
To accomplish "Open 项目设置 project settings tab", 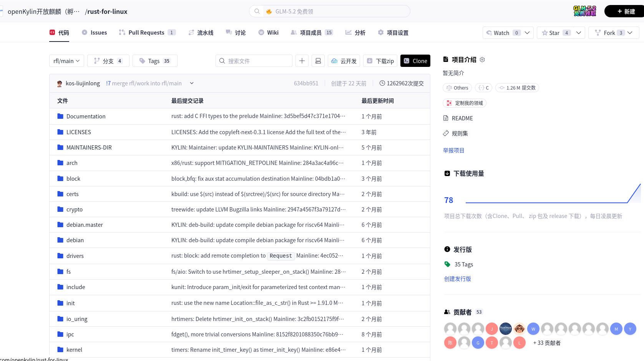I will coord(393,33).
